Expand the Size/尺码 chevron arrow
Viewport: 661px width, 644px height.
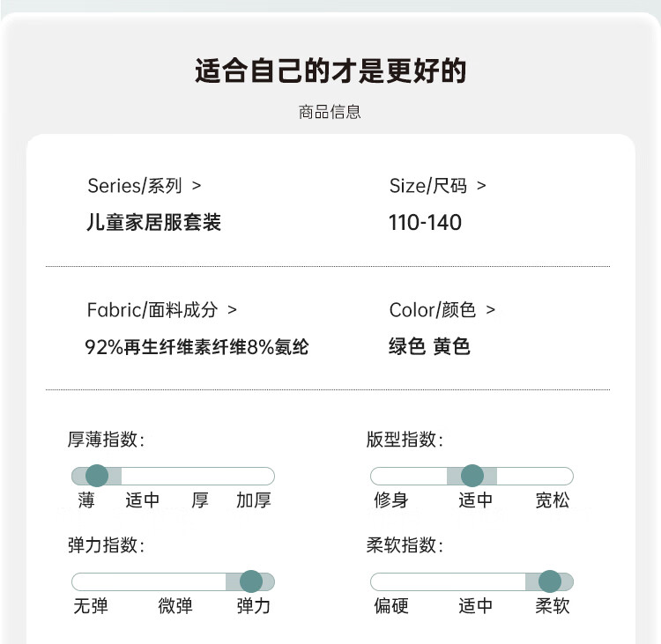[481, 185]
